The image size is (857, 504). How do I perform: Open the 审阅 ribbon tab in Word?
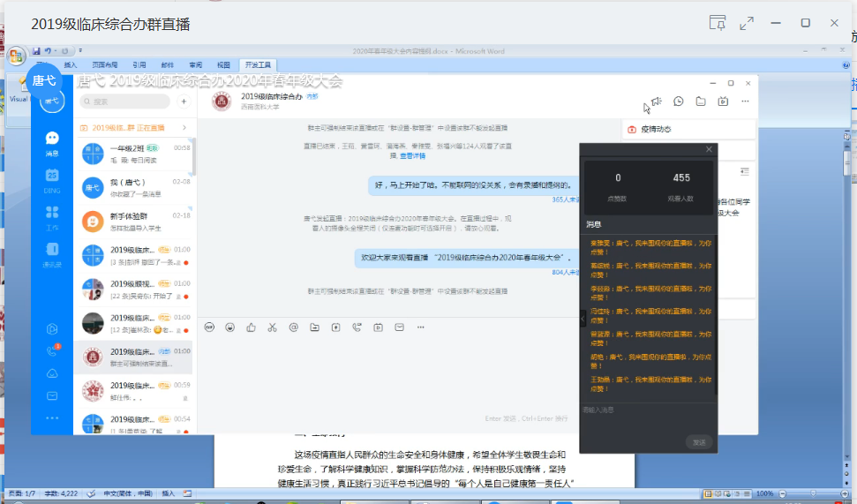click(x=196, y=65)
